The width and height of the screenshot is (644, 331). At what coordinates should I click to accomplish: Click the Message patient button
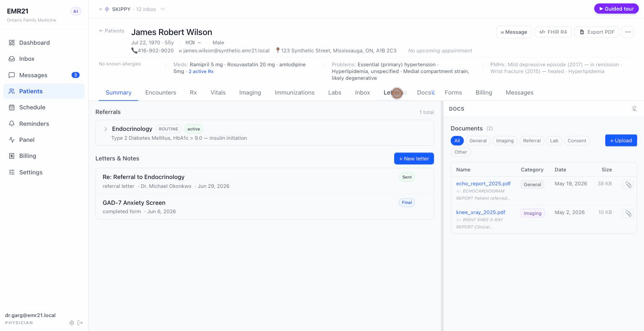pos(514,32)
